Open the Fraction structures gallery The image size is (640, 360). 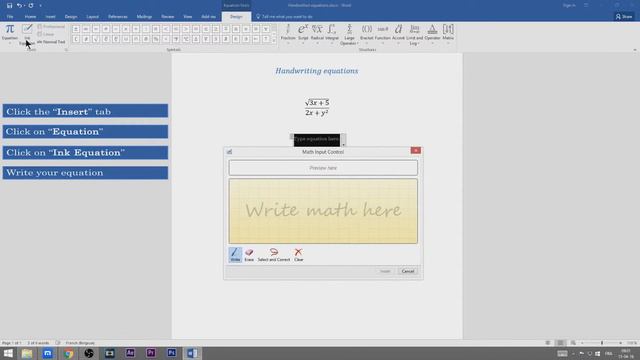(288, 33)
